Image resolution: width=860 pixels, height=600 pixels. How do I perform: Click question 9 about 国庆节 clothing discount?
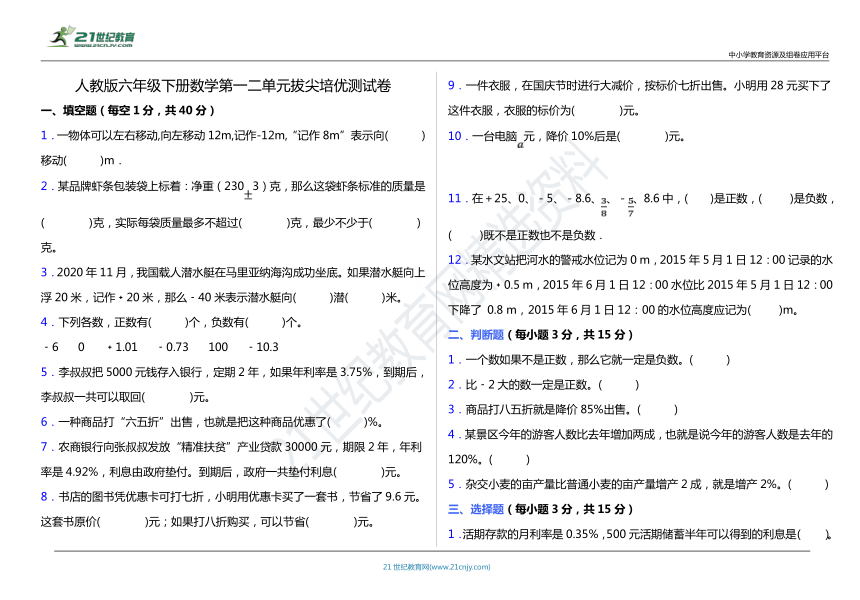pyautogui.click(x=640, y=98)
